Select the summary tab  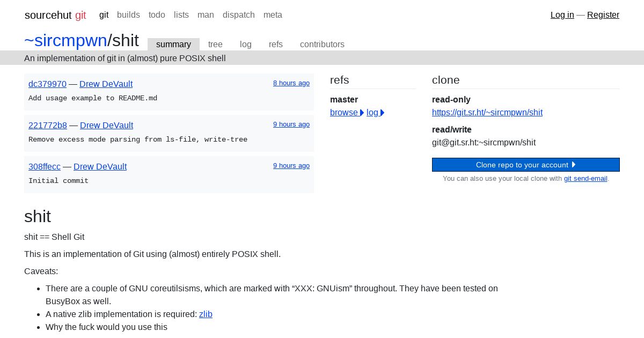(173, 45)
